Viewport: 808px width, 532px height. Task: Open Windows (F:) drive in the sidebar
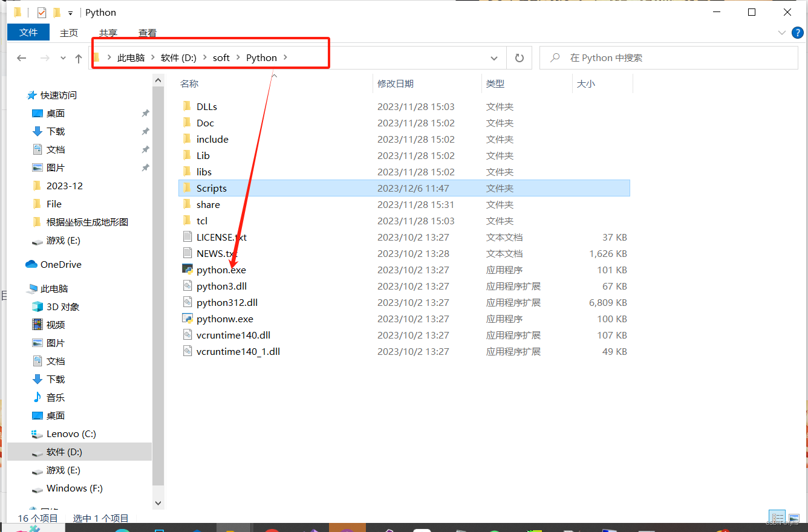coord(74,488)
